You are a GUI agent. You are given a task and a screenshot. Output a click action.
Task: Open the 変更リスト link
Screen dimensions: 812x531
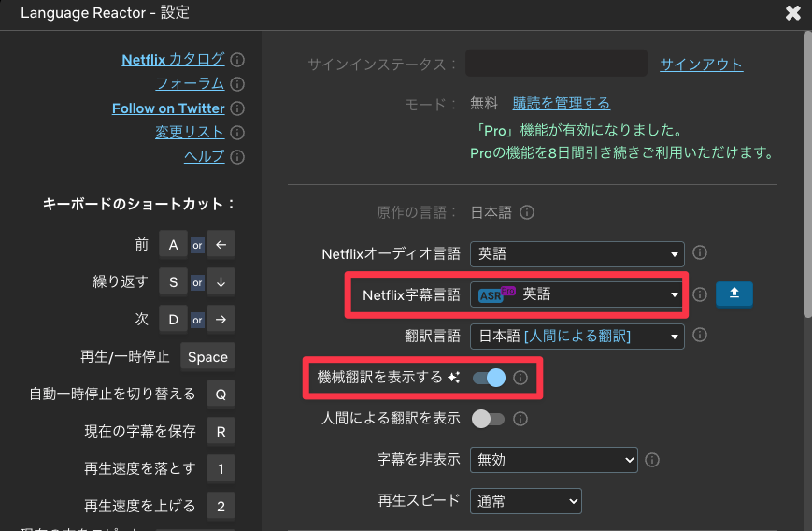[190, 132]
